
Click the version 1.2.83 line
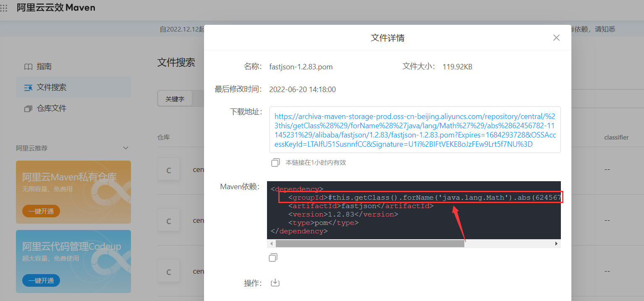[x=343, y=214]
